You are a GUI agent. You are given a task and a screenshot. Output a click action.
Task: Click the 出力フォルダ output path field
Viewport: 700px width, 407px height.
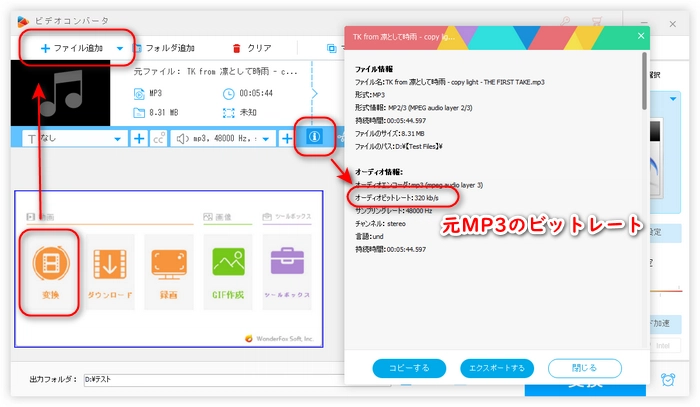coord(200,380)
